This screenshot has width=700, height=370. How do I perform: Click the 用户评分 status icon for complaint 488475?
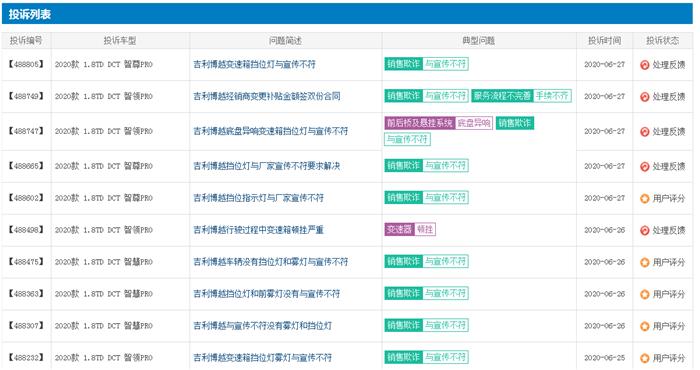click(644, 262)
